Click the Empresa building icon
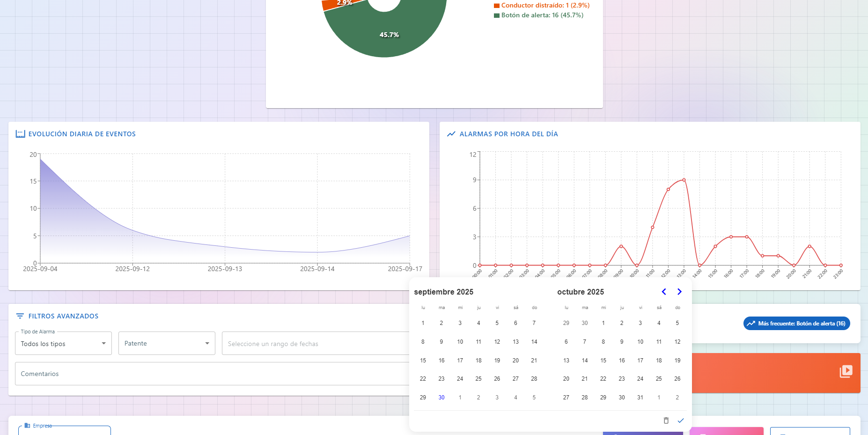868x435 pixels. tap(27, 426)
